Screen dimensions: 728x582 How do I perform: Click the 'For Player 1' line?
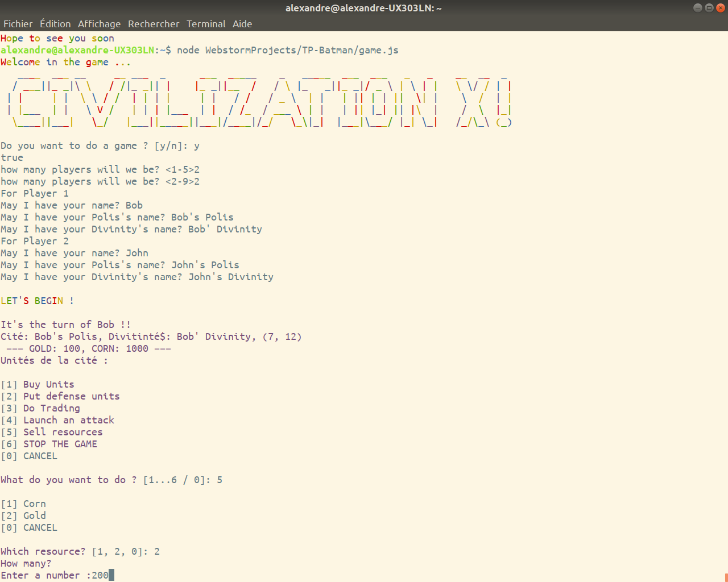click(35, 193)
